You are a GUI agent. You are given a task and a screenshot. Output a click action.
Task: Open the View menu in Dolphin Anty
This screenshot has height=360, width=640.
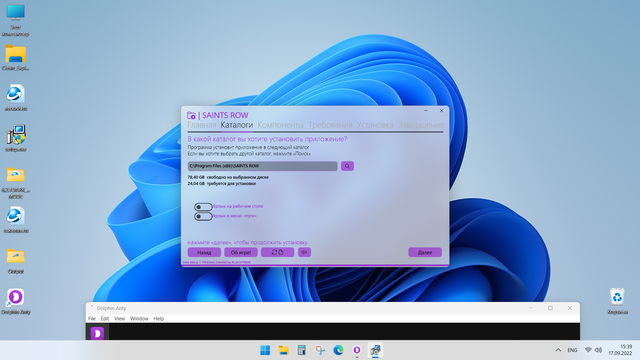pyautogui.click(x=119, y=318)
